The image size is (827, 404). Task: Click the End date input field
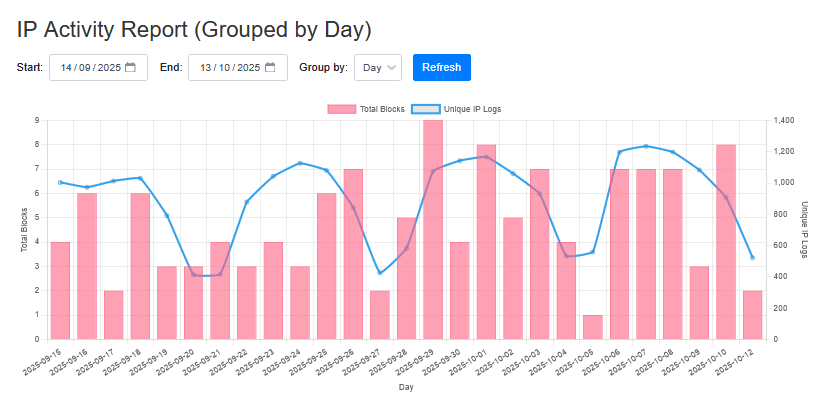(230, 68)
